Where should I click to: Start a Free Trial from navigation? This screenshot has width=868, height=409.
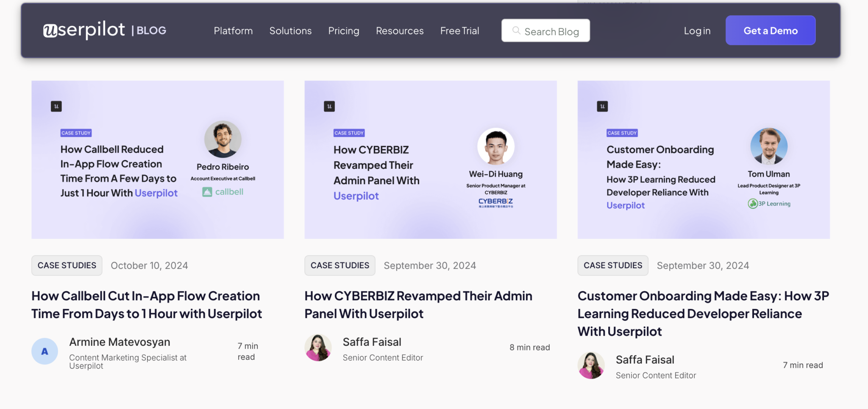(459, 31)
